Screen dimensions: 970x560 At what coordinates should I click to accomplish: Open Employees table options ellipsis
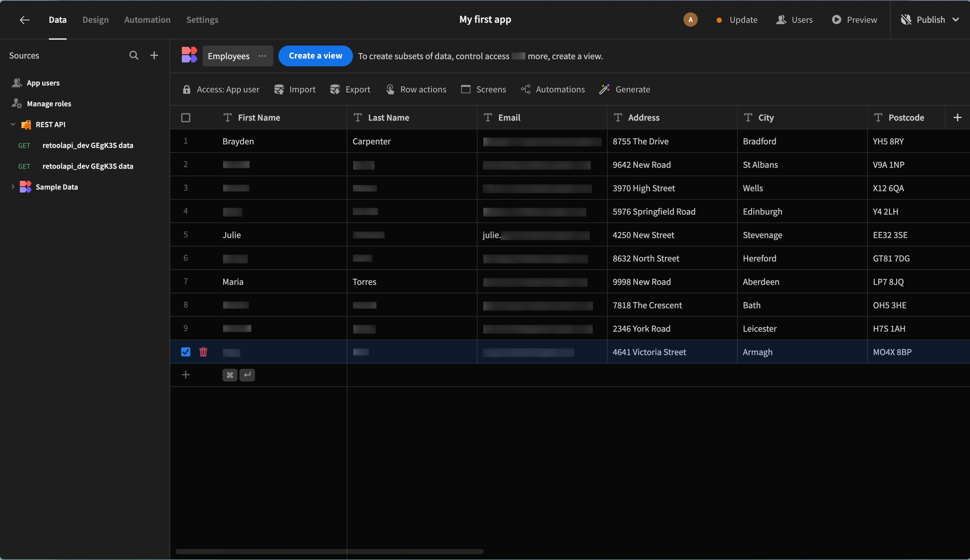[262, 56]
